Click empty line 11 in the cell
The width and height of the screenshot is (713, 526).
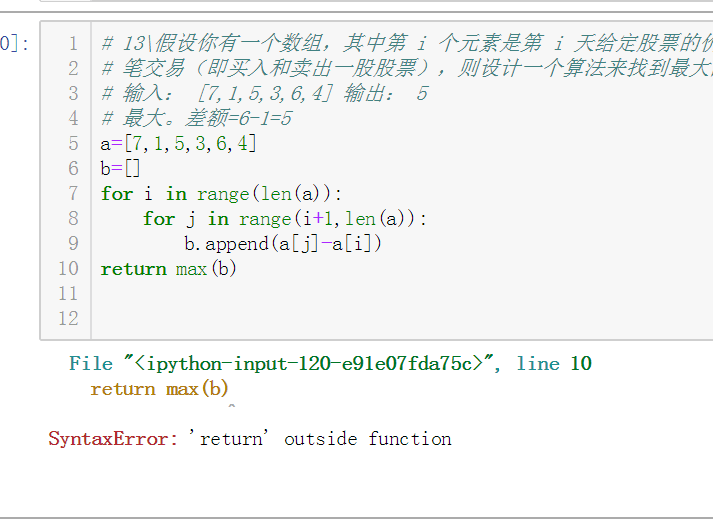coord(400,294)
